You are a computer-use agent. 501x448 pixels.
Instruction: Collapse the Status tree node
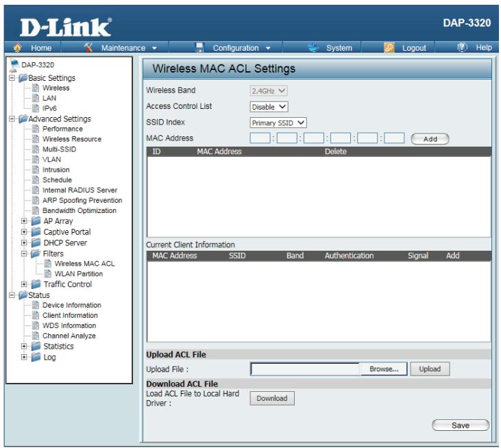point(12,295)
